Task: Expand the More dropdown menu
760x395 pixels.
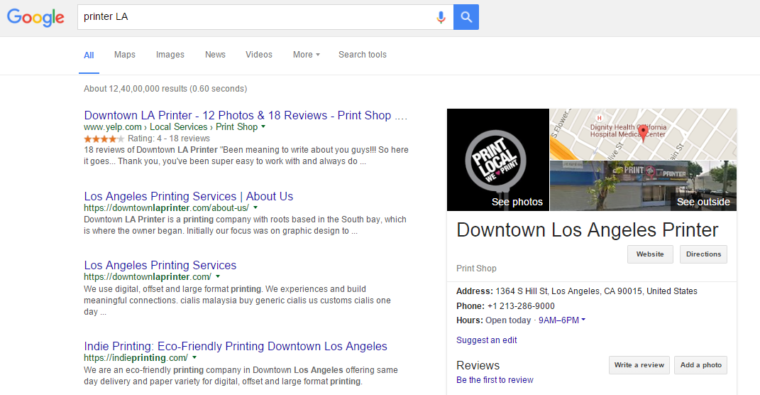Action: click(x=306, y=55)
